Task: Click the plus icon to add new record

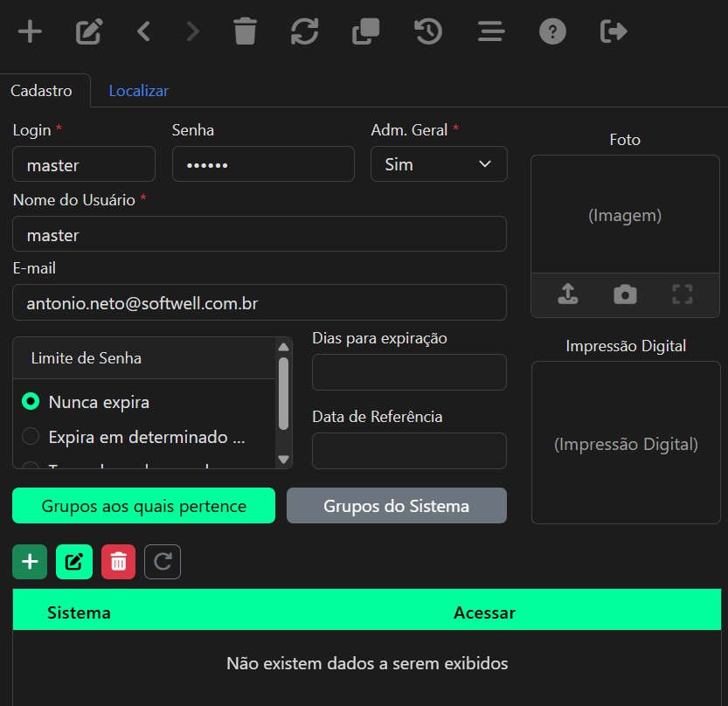Action: [31, 31]
